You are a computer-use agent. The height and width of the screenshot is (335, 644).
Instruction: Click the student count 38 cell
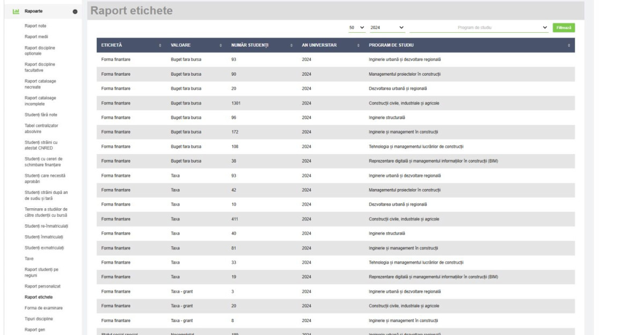(x=233, y=161)
